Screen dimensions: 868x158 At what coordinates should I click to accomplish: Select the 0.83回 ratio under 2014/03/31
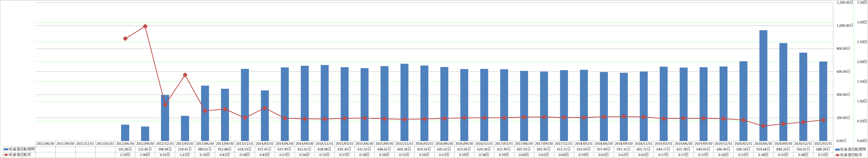(265, 155)
